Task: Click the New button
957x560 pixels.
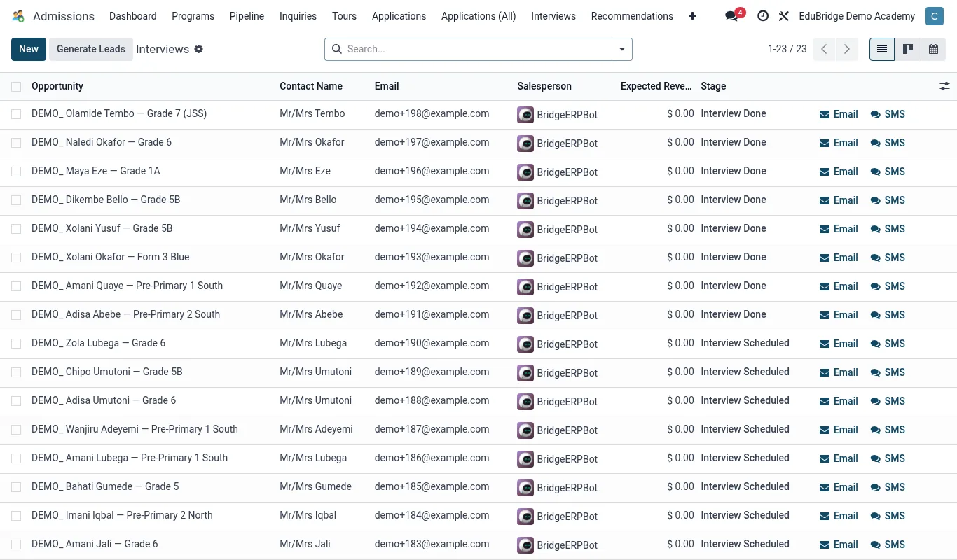Action: point(29,49)
